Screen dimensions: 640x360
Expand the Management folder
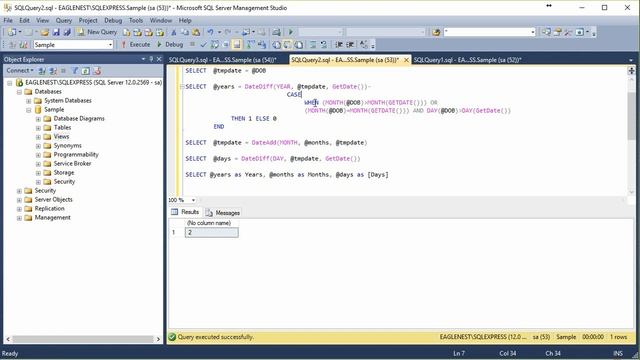coord(19,218)
